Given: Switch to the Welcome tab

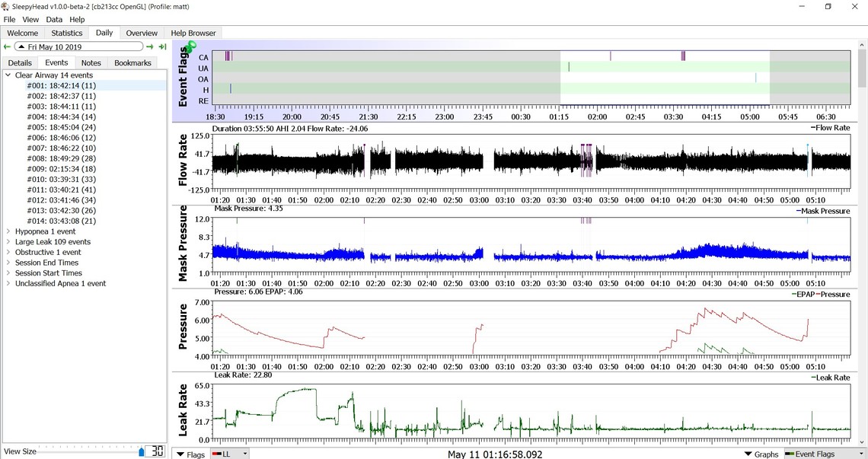Looking at the screenshot, I should tap(23, 33).
